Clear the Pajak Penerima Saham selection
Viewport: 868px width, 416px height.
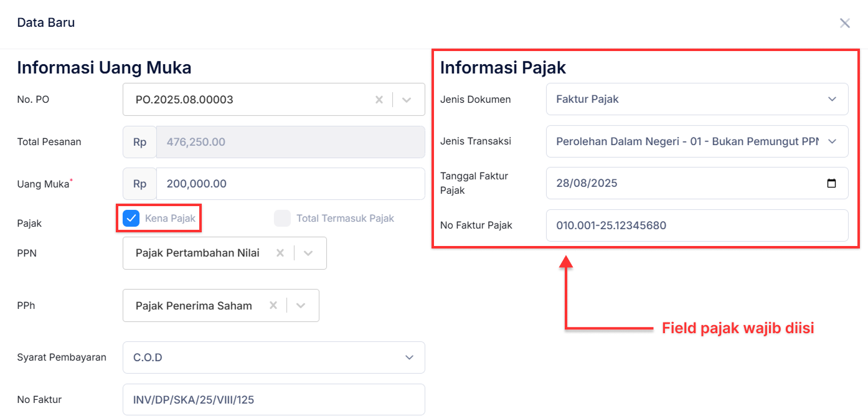tap(273, 305)
